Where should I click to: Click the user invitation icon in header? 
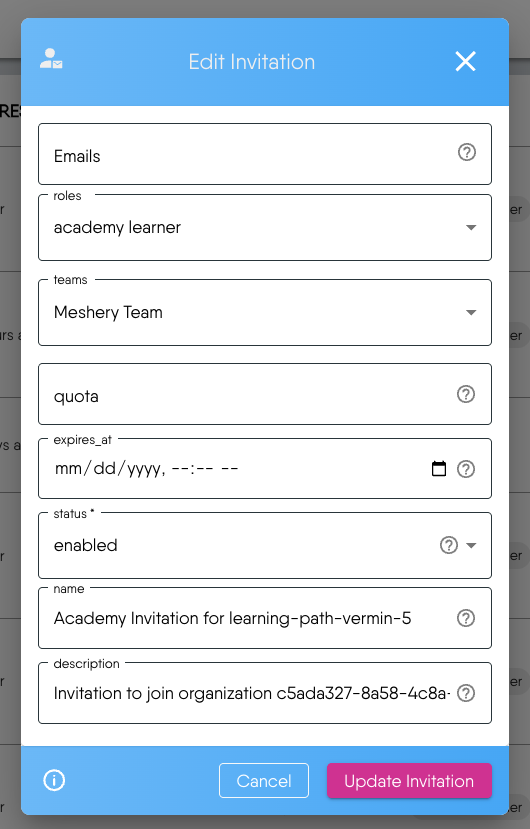point(51,59)
